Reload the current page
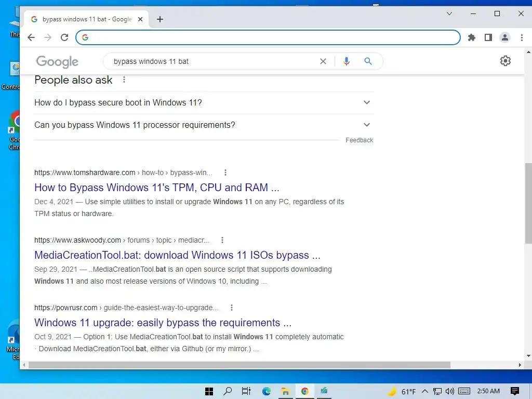 click(64, 37)
